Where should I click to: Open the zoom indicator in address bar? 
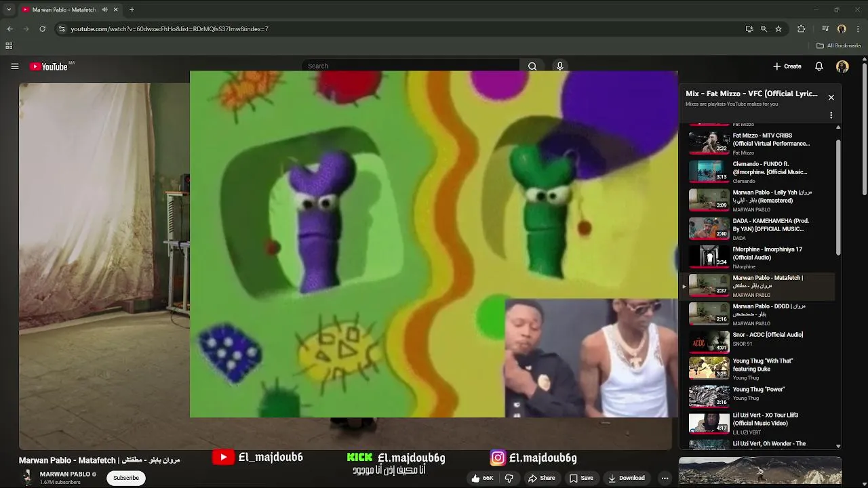pos(764,29)
